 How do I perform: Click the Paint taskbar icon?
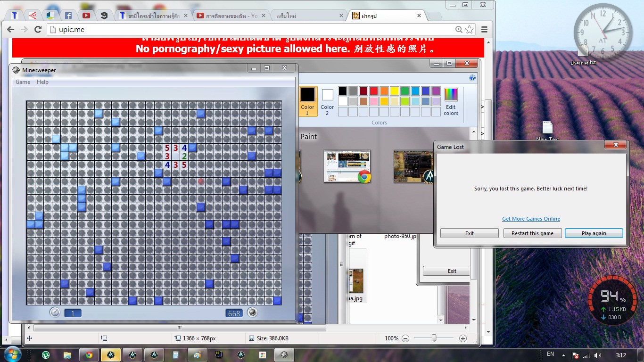click(198, 355)
